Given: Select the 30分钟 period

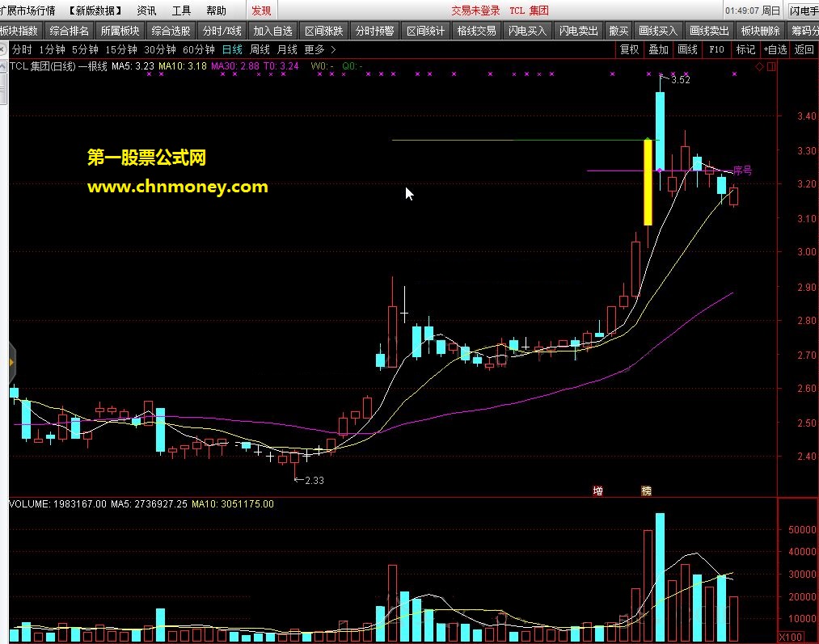Looking at the screenshot, I should (x=160, y=49).
